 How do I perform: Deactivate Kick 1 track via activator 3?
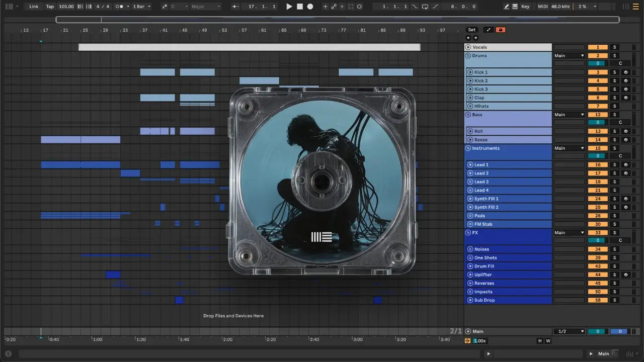click(598, 72)
